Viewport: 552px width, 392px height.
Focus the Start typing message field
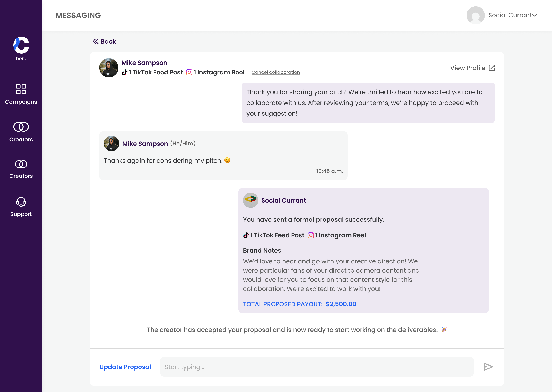(317, 367)
